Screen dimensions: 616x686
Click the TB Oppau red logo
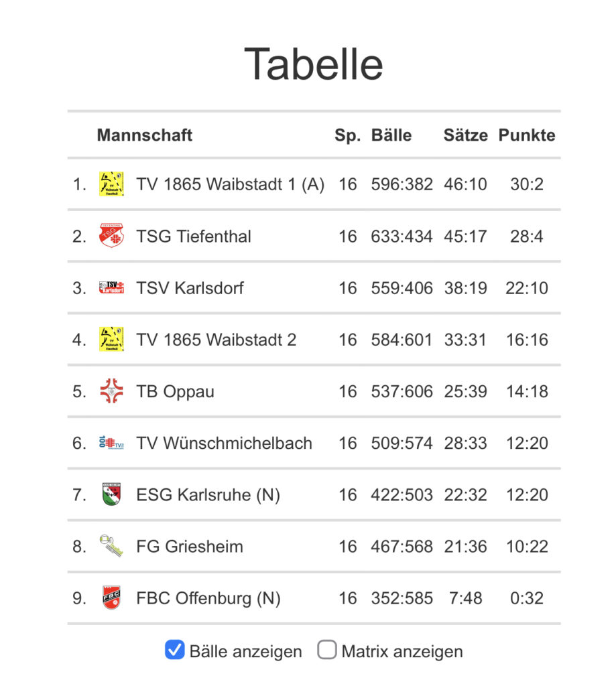(x=111, y=391)
